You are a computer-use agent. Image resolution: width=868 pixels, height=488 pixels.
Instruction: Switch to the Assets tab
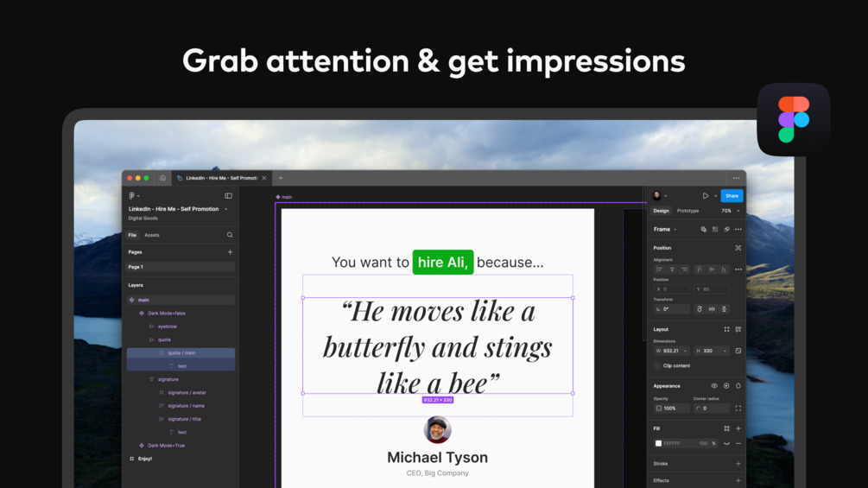152,235
